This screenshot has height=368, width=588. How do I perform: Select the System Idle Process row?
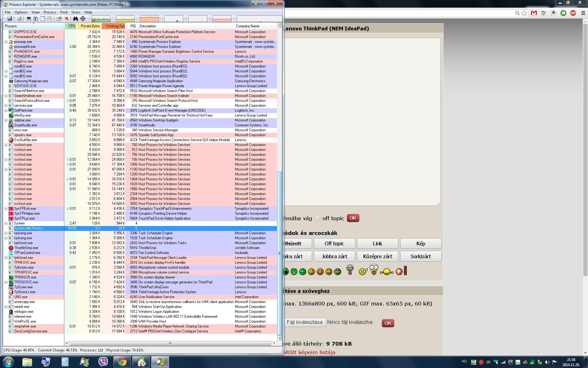tap(140, 228)
